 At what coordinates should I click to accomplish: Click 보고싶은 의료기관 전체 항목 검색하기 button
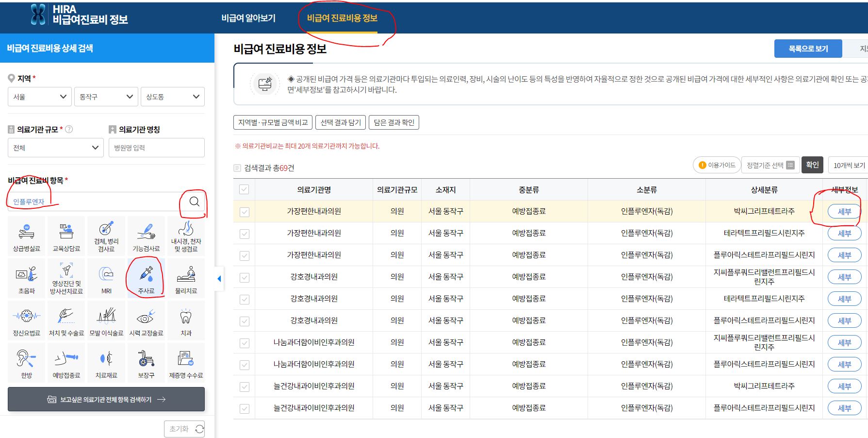click(106, 399)
